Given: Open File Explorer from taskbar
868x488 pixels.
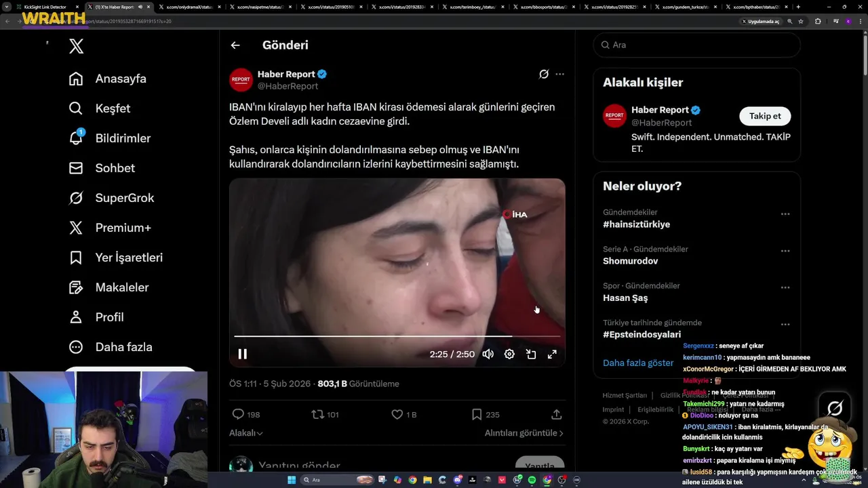Looking at the screenshot, I should [428, 480].
